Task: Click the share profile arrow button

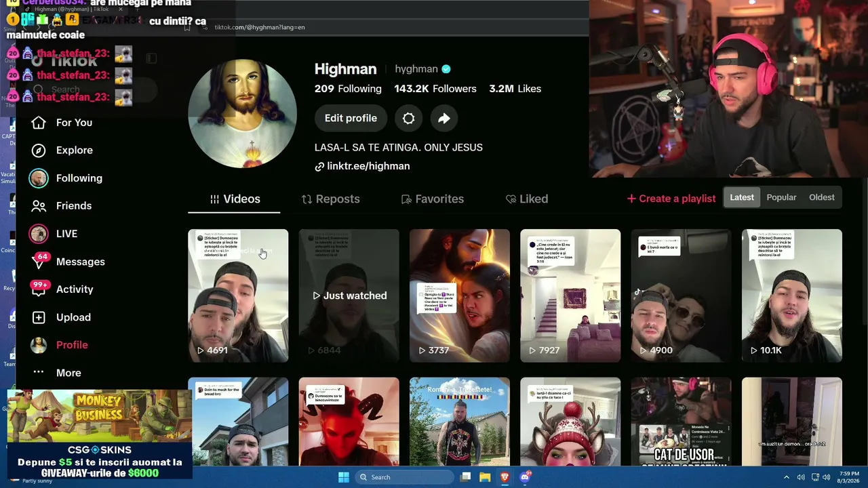Action: point(443,118)
